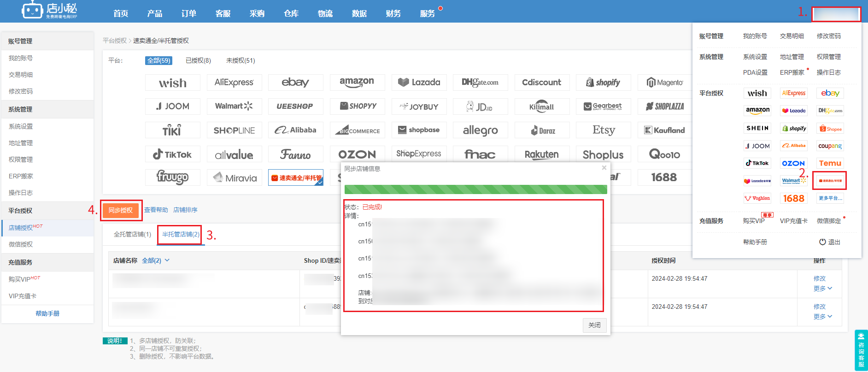This screenshot has width=868, height=372.
Task: Choose the amazon platform logo tile
Action: click(x=357, y=83)
